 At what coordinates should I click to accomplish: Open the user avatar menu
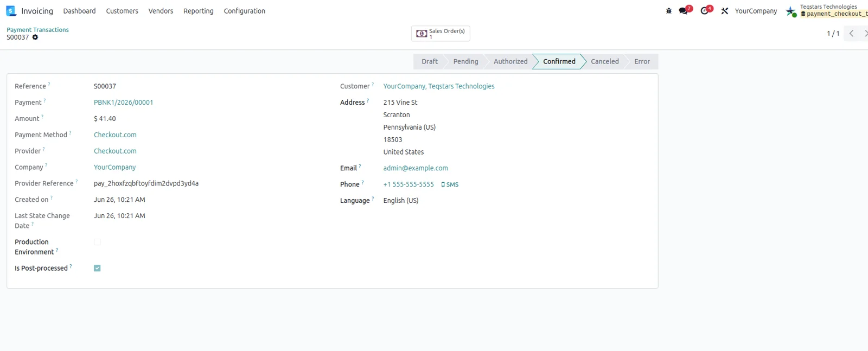[791, 11]
